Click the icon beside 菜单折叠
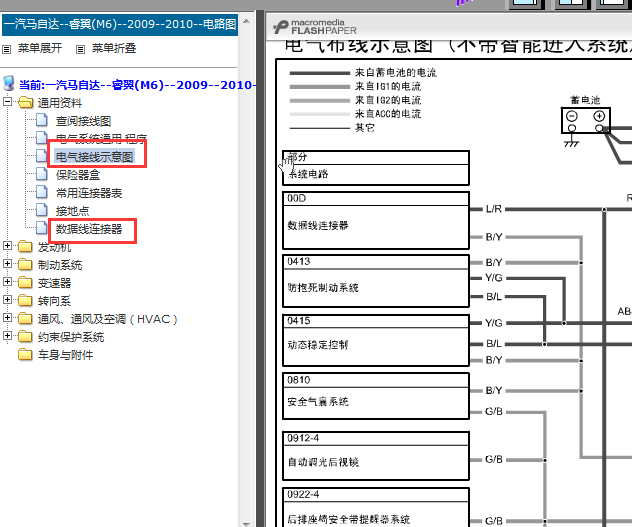Image resolution: width=632 pixels, height=527 pixels. 81,49
